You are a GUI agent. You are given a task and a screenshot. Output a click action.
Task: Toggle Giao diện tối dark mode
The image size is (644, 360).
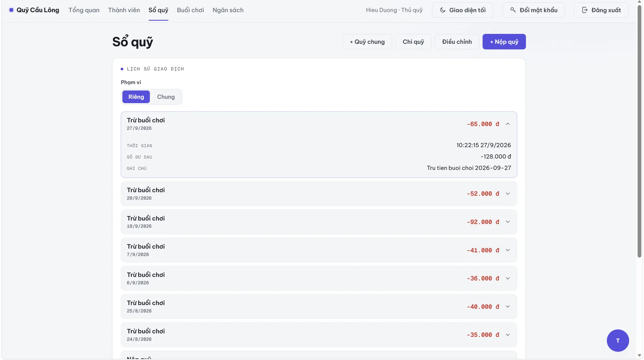click(463, 10)
